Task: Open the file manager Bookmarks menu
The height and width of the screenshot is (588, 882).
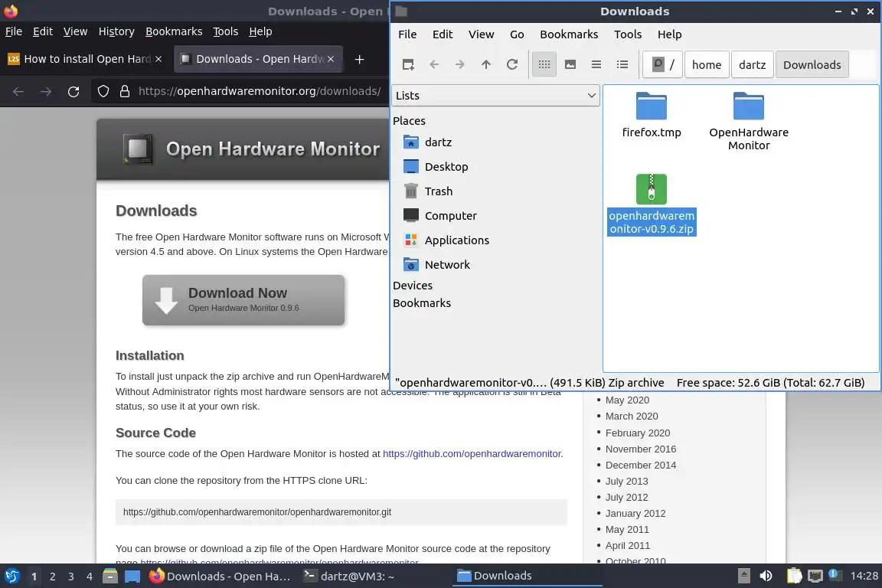Action: (x=569, y=34)
